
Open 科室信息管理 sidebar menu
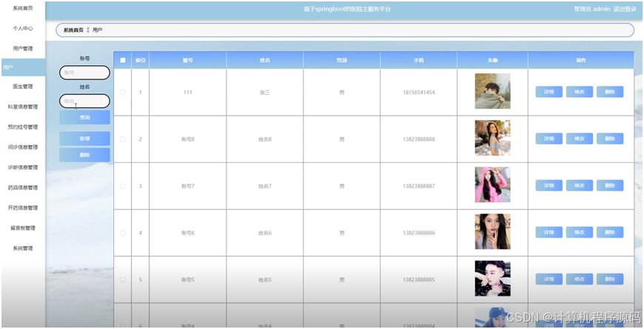(23, 107)
